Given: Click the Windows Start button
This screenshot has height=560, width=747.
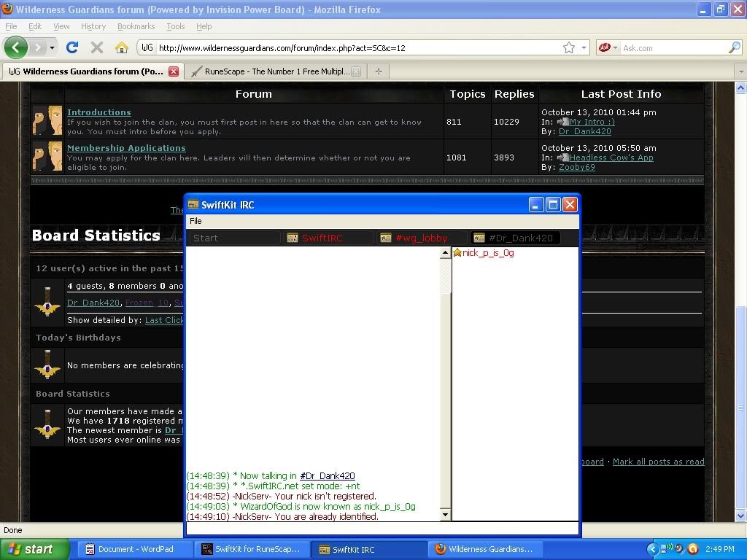Looking at the screenshot, I should [x=34, y=550].
